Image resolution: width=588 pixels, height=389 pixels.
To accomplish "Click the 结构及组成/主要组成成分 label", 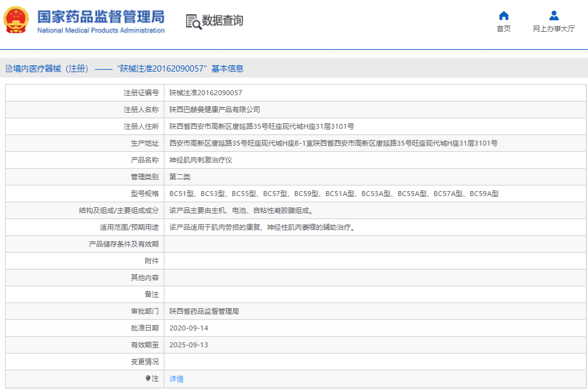I will click(118, 210).
